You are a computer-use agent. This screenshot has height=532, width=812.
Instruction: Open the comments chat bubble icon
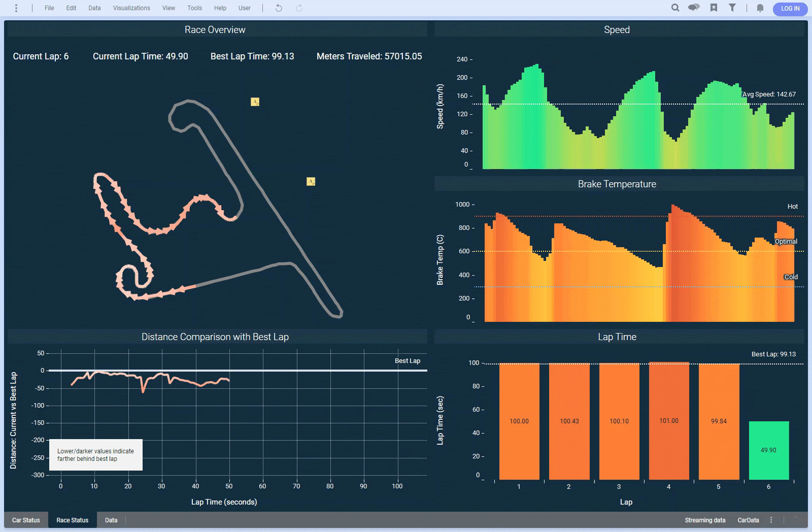click(x=694, y=8)
